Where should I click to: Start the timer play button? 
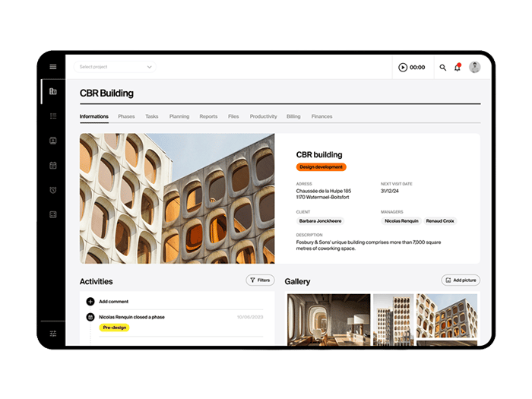(x=403, y=68)
